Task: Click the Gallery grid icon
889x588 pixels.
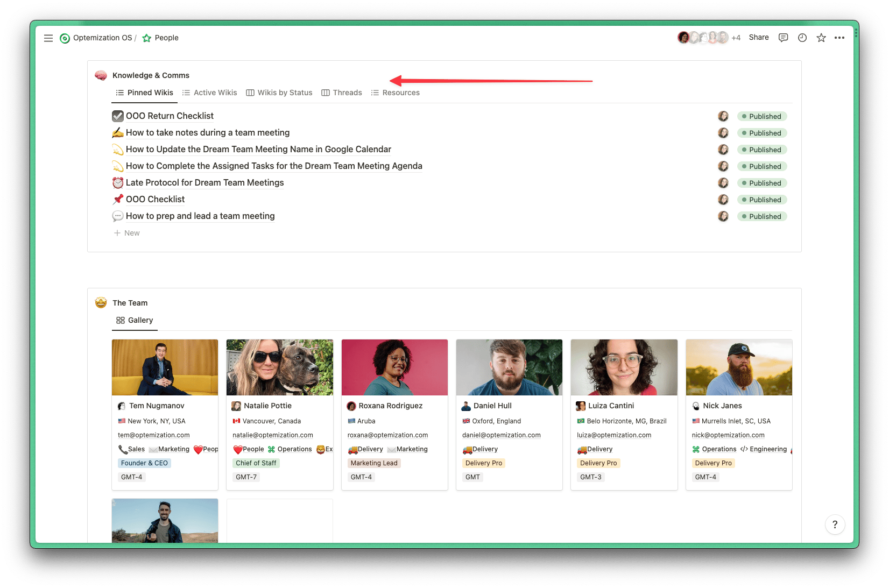Action: (121, 320)
